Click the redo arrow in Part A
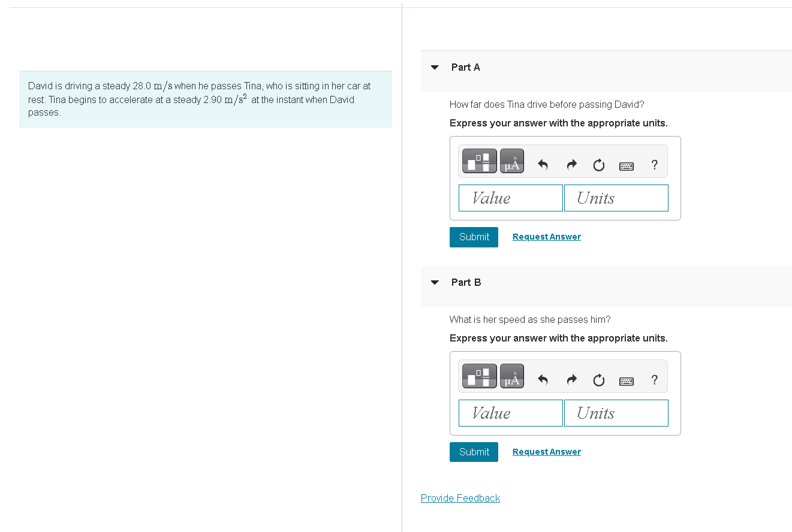792x532 pixels. pos(571,165)
